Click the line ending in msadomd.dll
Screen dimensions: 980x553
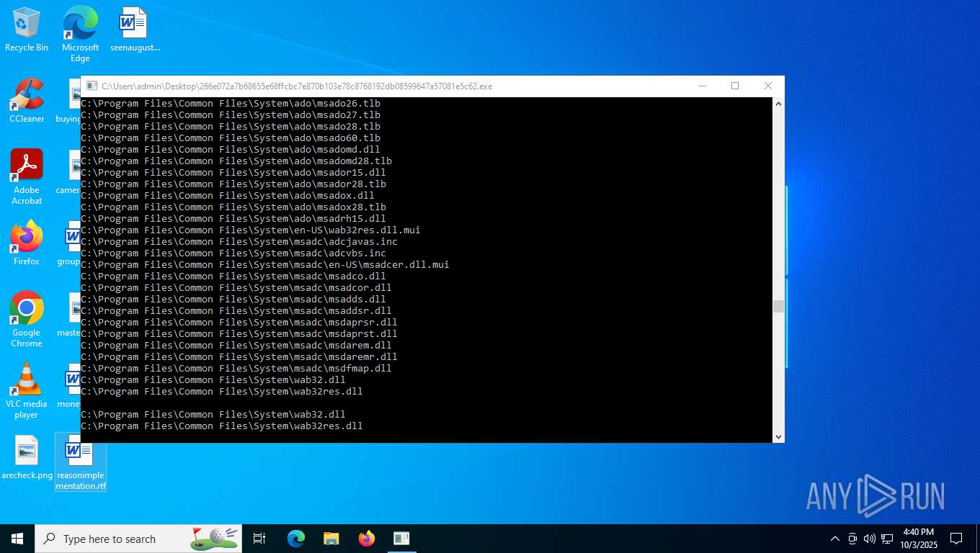[231, 150]
